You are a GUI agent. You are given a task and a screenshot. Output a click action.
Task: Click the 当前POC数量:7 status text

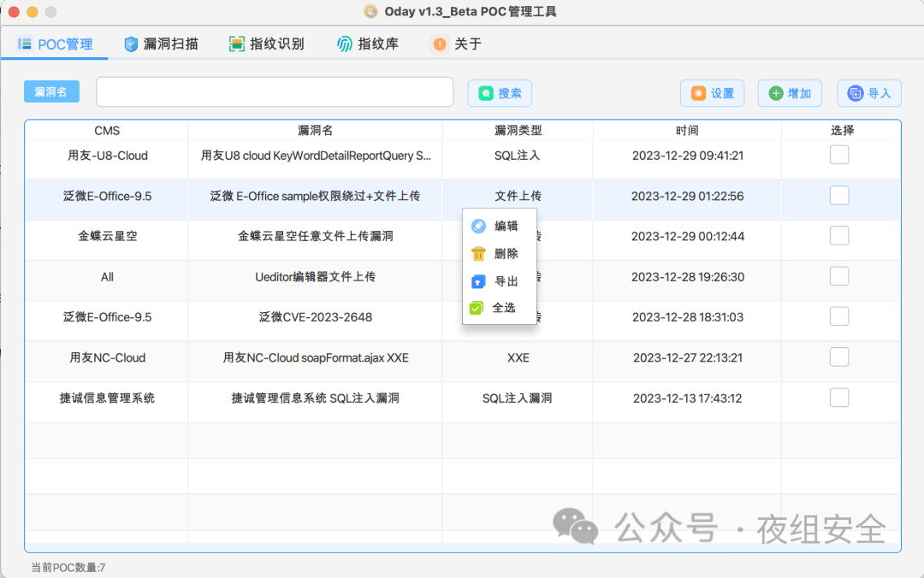[x=68, y=568]
